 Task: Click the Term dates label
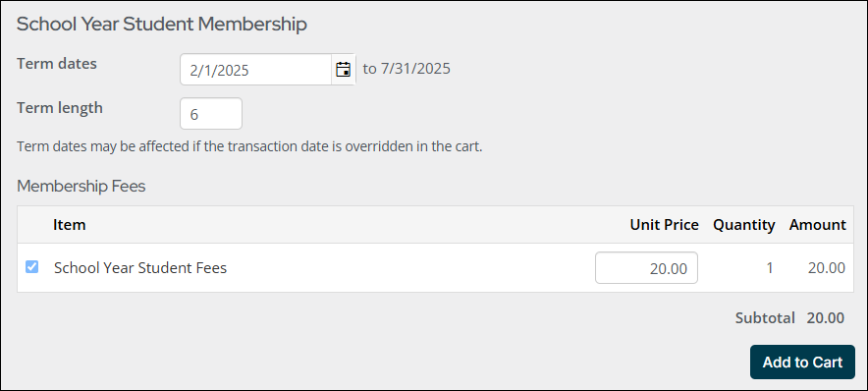click(x=57, y=64)
